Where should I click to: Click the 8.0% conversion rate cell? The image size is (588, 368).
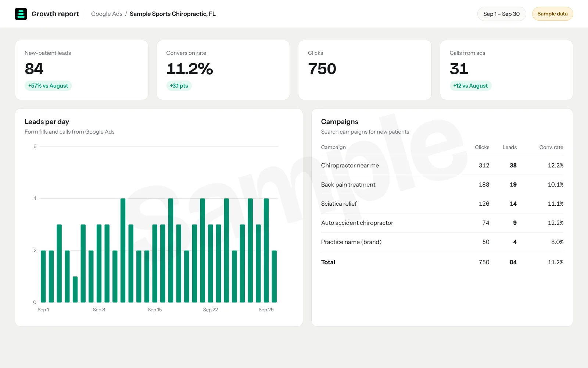pos(557,242)
